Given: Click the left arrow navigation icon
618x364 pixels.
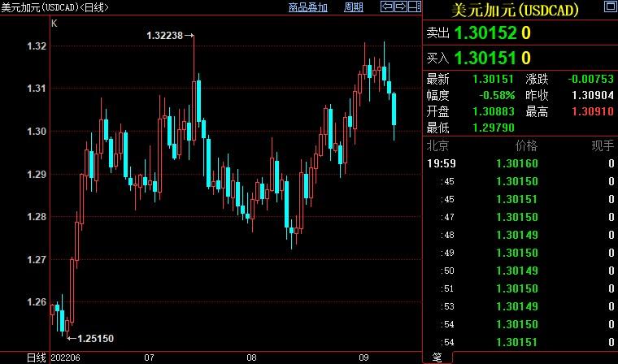Looking at the screenshot, I should click(388, 7).
